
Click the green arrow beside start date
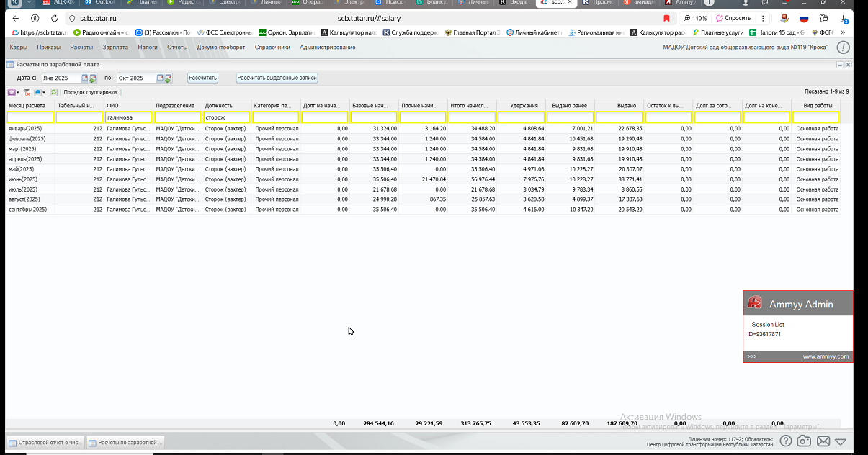92,78
